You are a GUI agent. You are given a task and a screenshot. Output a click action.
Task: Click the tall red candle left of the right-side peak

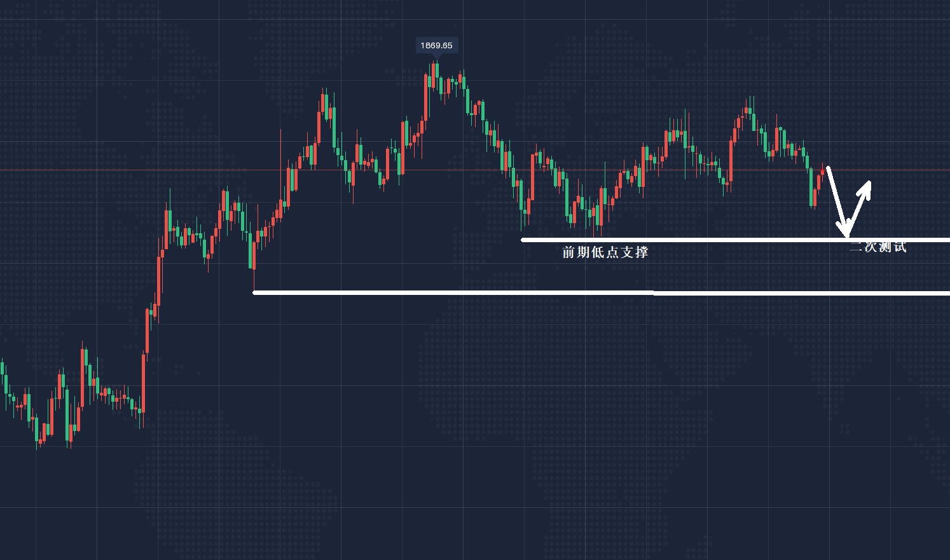click(x=731, y=161)
